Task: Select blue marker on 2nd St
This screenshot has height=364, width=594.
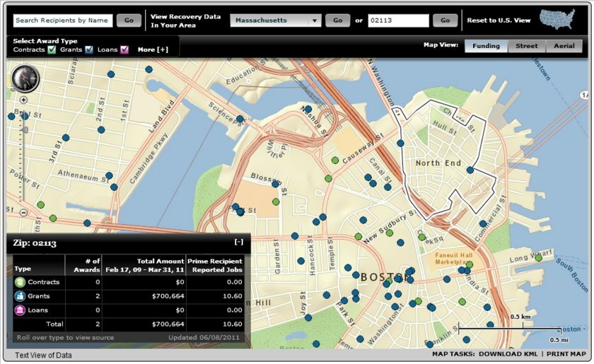Action: [101, 129]
